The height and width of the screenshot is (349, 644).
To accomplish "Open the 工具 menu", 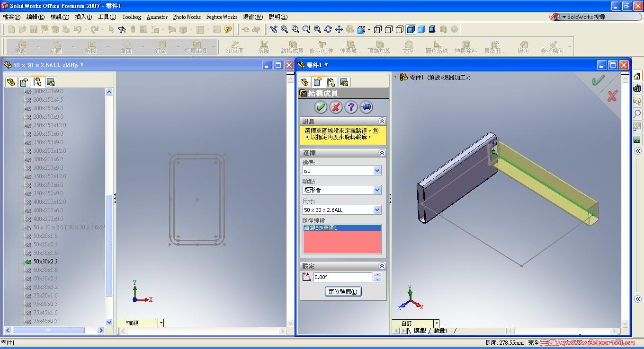I will pyautogui.click(x=107, y=17).
